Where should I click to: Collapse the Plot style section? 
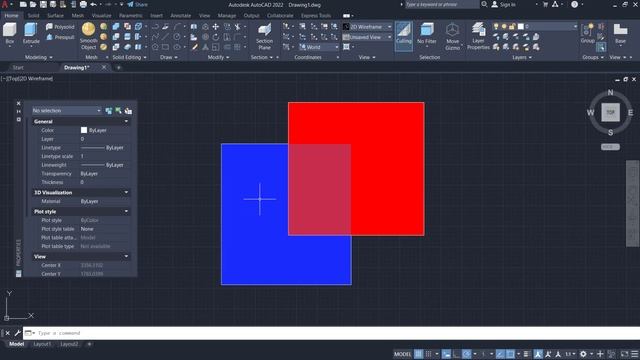tap(126, 211)
